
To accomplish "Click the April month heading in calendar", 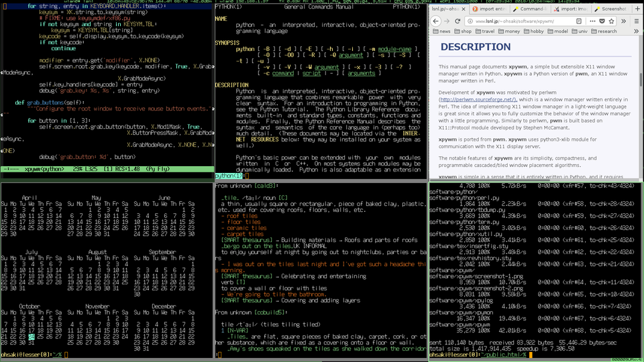I will tap(29, 198).
